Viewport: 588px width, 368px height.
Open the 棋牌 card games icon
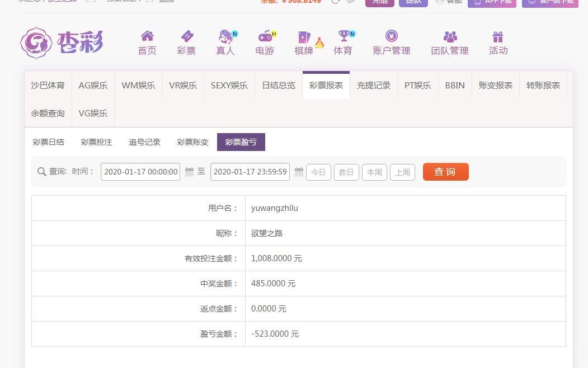(304, 37)
